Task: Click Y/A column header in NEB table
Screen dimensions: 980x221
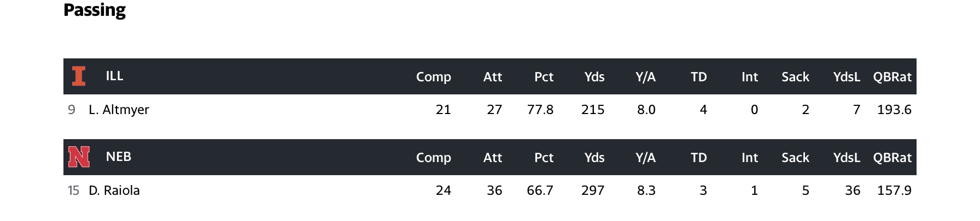Action: click(x=645, y=158)
